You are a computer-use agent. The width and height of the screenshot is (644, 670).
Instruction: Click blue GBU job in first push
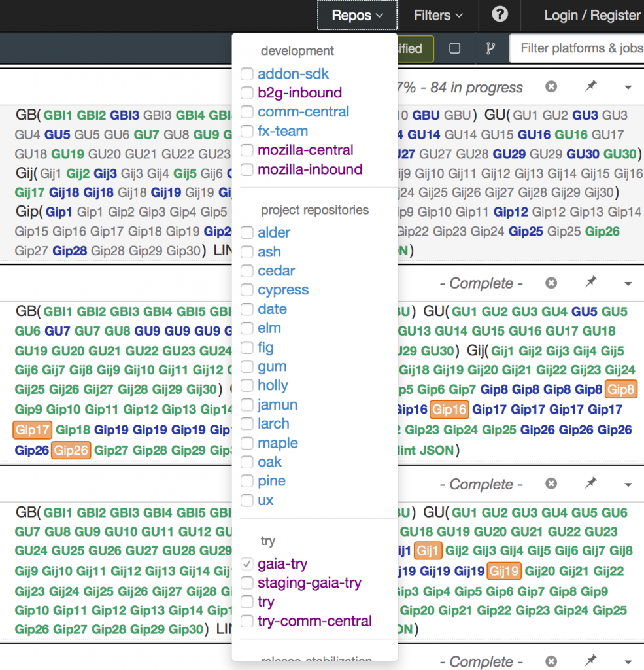426,115
